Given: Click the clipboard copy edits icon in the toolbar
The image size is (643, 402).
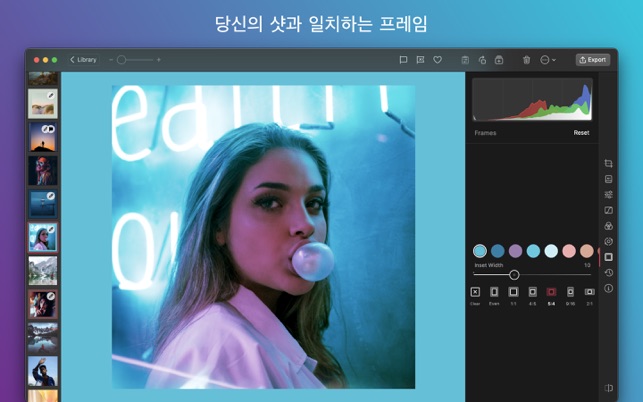Looking at the screenshot, I should pos(465,60).
